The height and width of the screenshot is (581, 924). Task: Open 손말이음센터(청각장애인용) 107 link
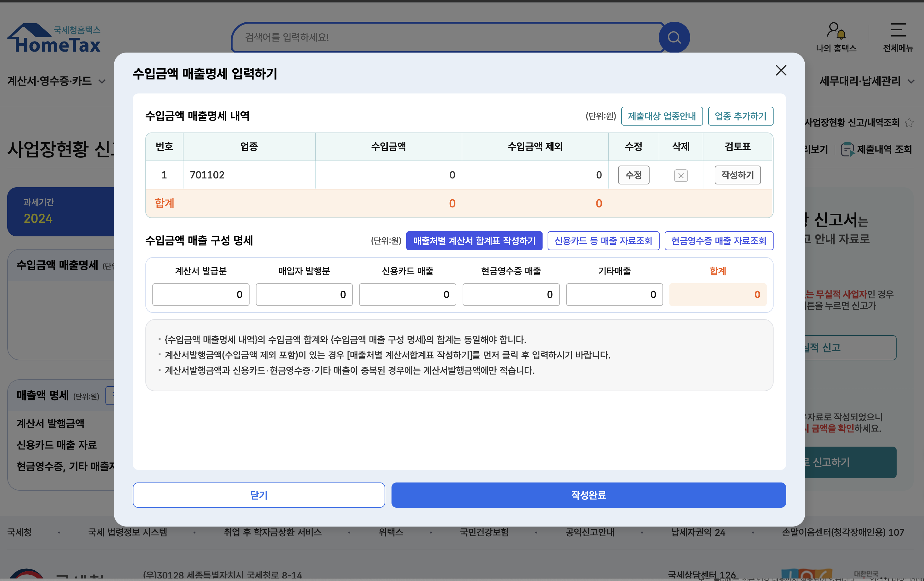point(843,532)
